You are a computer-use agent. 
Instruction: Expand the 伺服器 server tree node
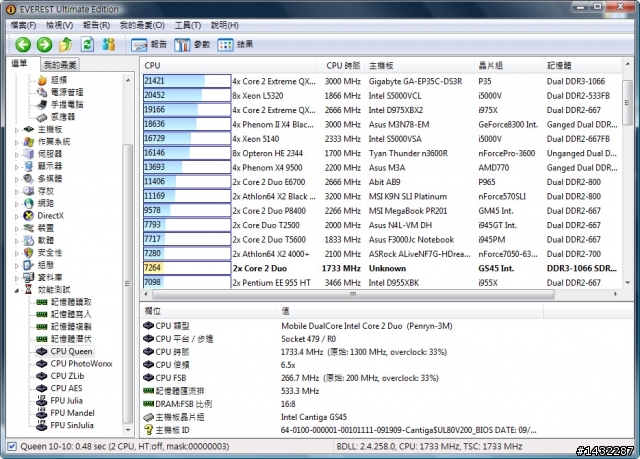pos(17,155)
